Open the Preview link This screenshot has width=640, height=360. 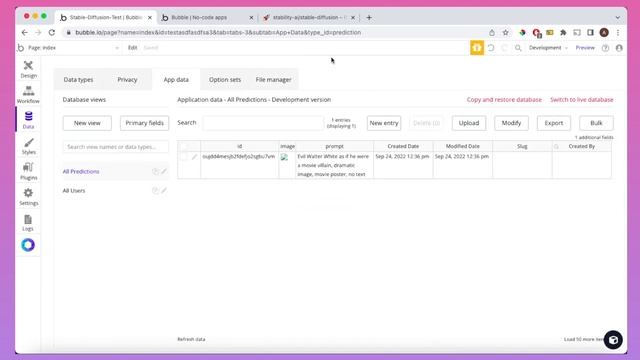[585, 48]
